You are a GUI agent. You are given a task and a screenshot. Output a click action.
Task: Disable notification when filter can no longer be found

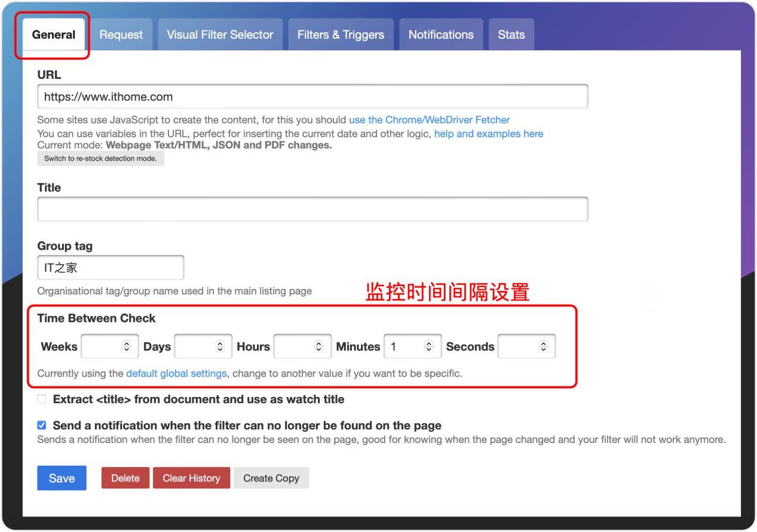pos(41,425)
